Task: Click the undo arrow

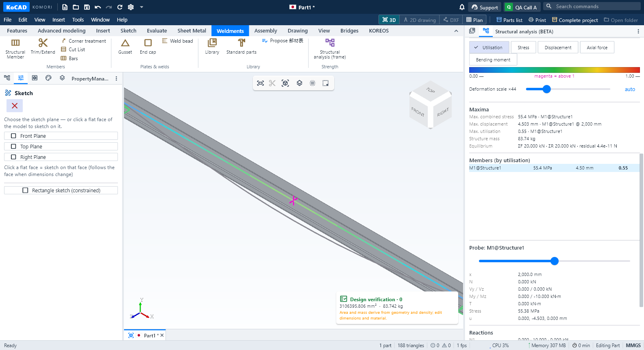Action: (98, 7)
